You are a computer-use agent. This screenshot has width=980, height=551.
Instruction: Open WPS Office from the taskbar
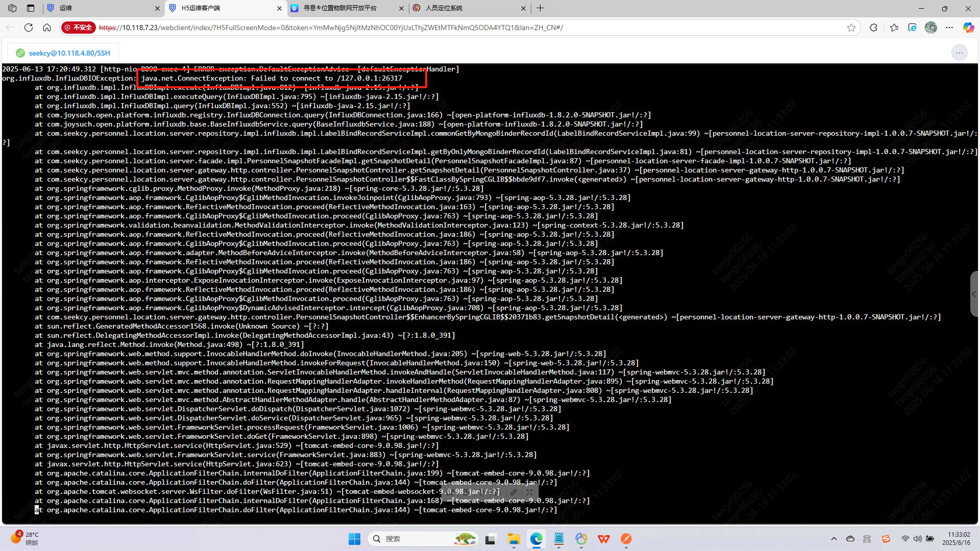603,539
